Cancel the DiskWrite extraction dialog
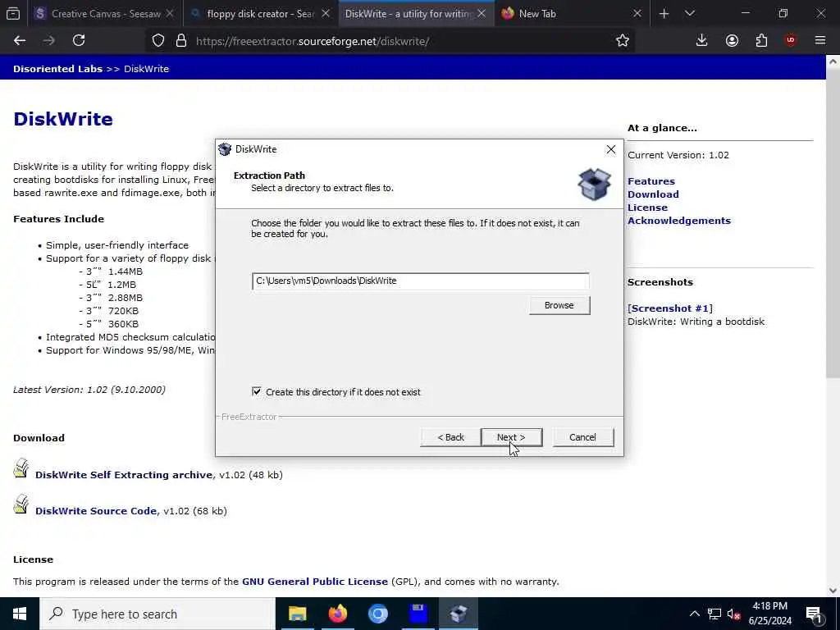The image size is (840, 630). click(583, 437)
